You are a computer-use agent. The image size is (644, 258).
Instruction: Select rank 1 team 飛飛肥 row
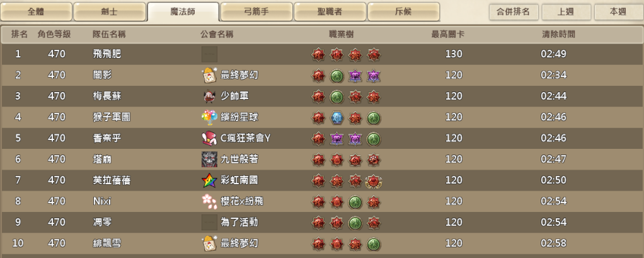[x=322, y=54]
